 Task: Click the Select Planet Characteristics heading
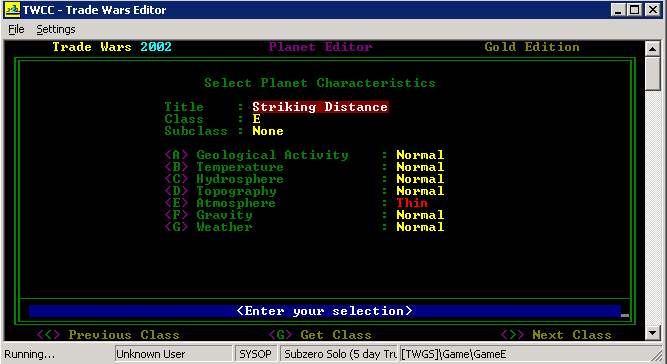pyautogui.click(x=320, y=82)
